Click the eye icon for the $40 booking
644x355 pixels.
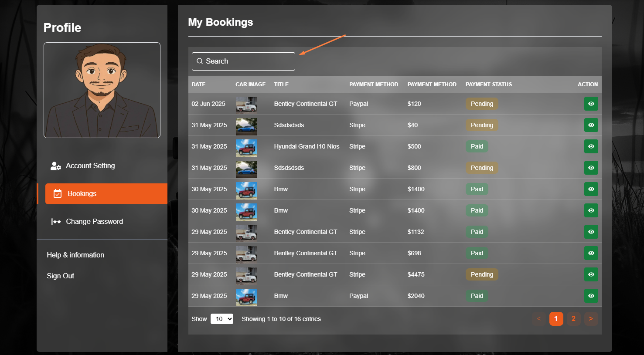(x=591, y=125)
